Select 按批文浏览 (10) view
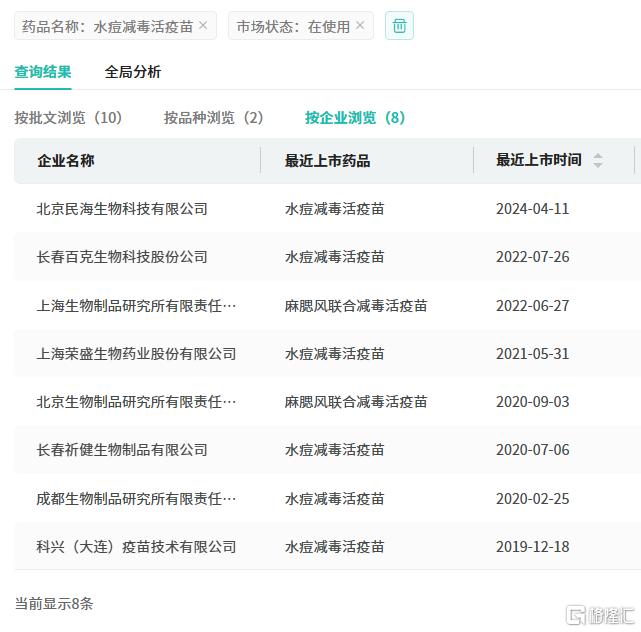The width and height of the screenshot is (641, 632). coord(68,118)
